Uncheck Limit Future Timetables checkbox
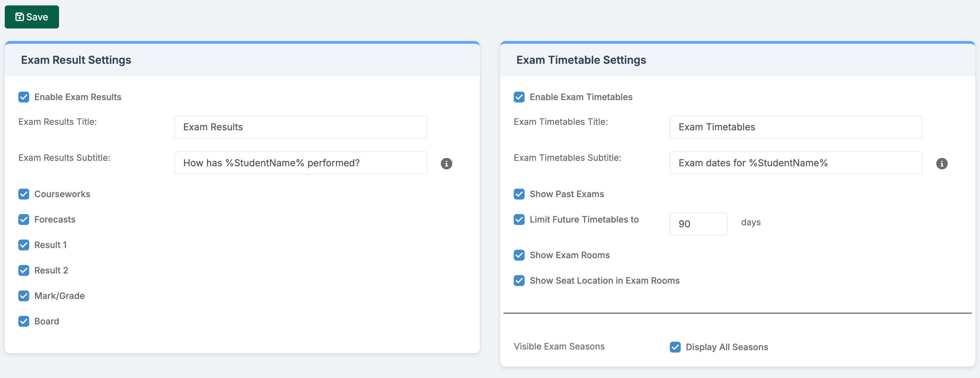 pos(519,220)
